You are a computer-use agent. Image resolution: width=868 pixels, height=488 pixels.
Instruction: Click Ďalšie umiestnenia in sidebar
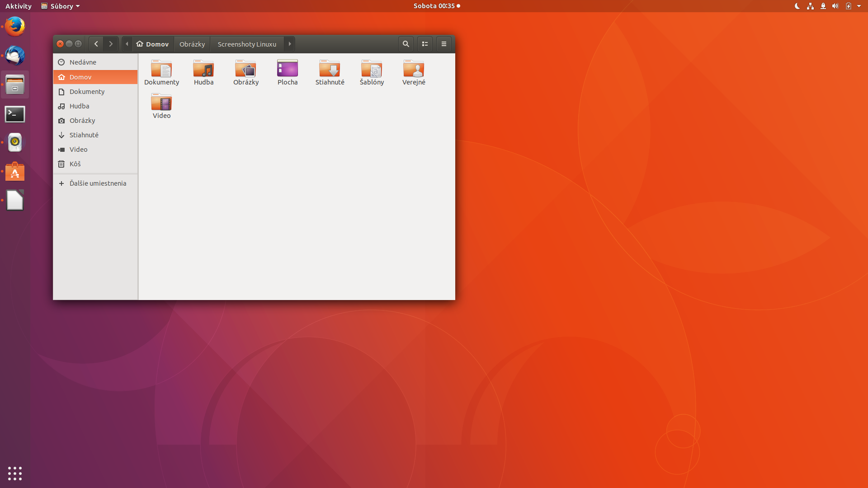pos(95,183)
